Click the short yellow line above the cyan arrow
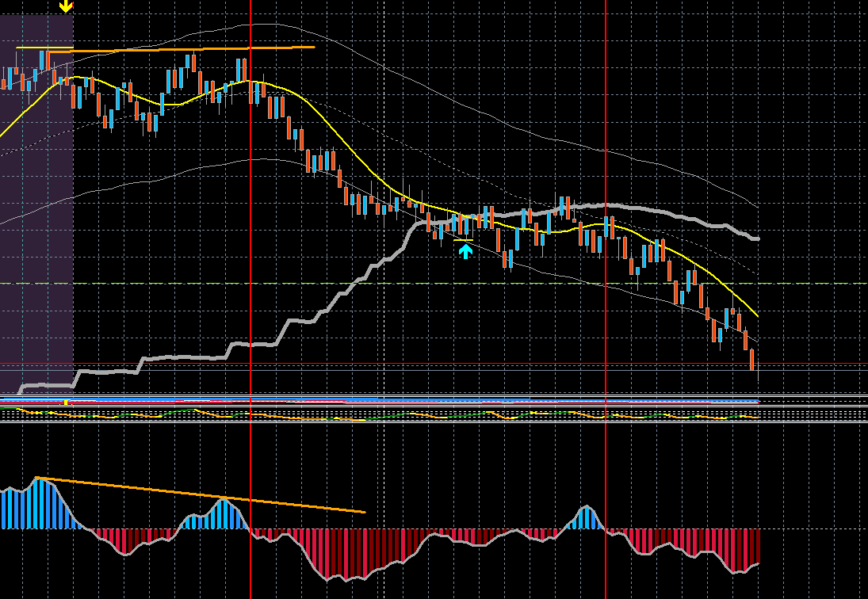The height and width of the screenshot is (599, 868). coord(464,241)
